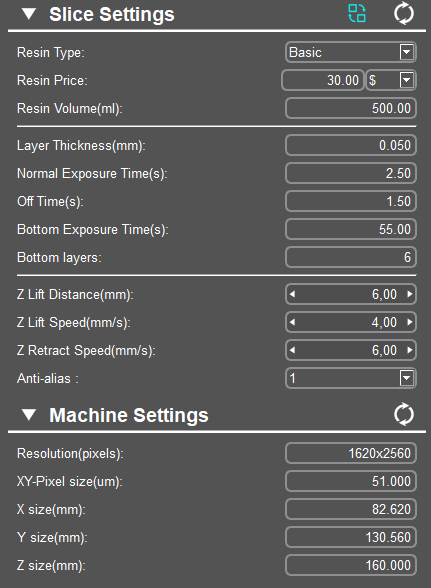
Task: Click the Resolution field showing 1620x2560
Action: click(x=351, y=453)
